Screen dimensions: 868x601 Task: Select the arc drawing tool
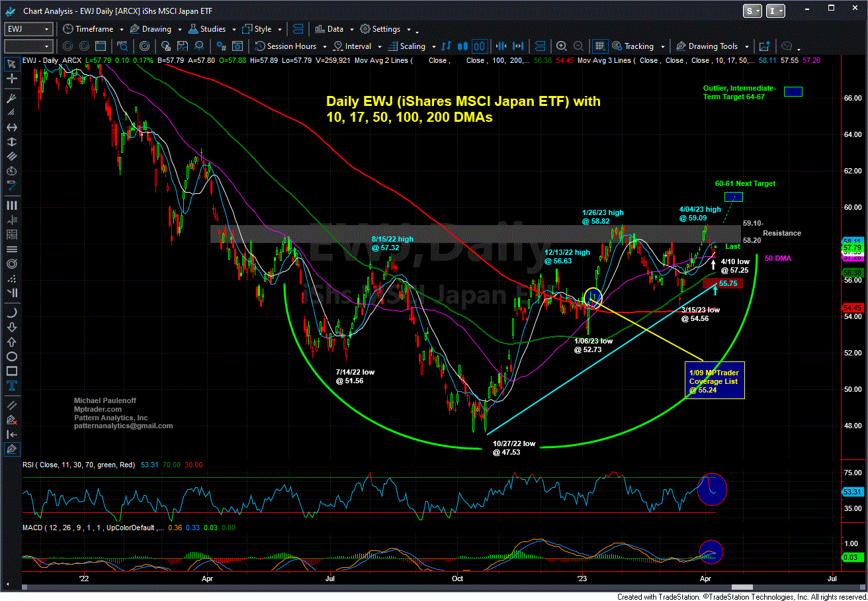point(12,313)
